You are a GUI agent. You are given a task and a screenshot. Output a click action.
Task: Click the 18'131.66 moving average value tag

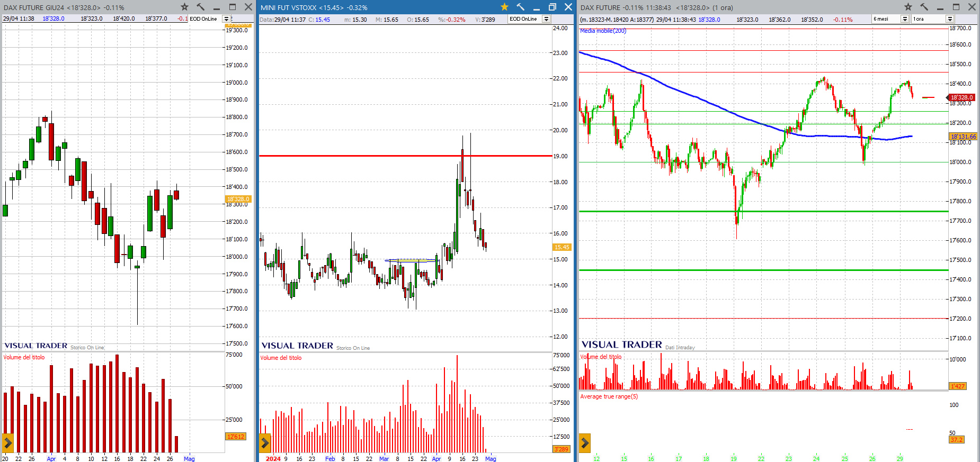pyautogui.click(x=963, y=137)
